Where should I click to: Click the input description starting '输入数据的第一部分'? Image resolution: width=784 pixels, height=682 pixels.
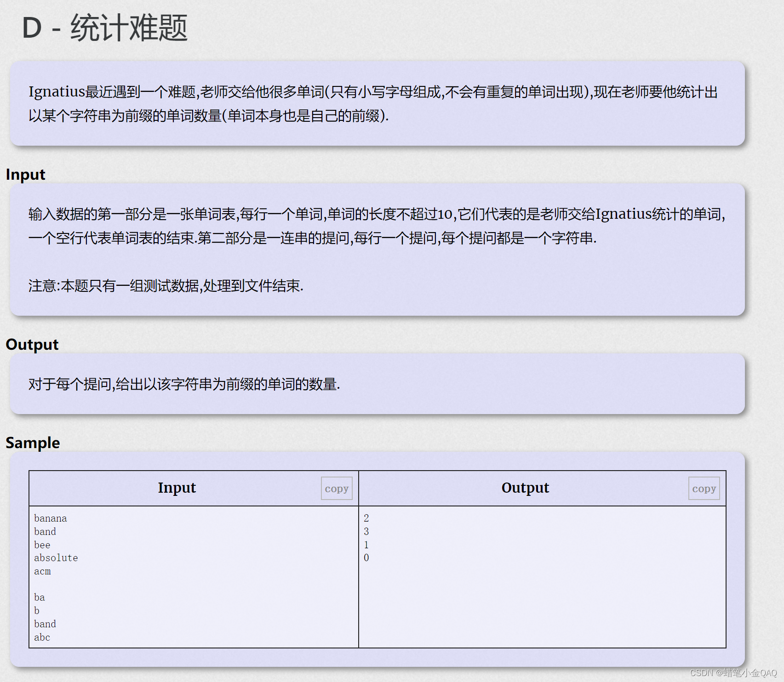point(377,226)
